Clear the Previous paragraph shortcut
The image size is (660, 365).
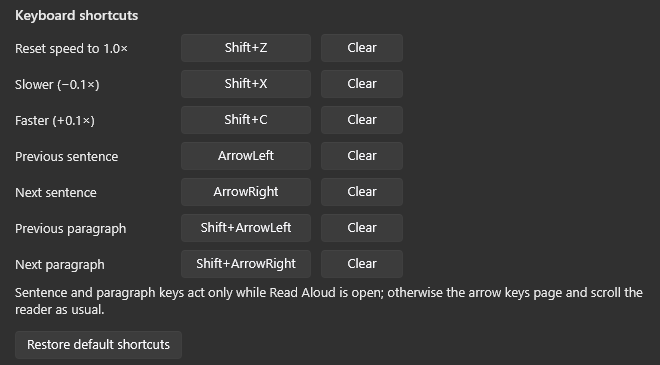coord(362,228)
